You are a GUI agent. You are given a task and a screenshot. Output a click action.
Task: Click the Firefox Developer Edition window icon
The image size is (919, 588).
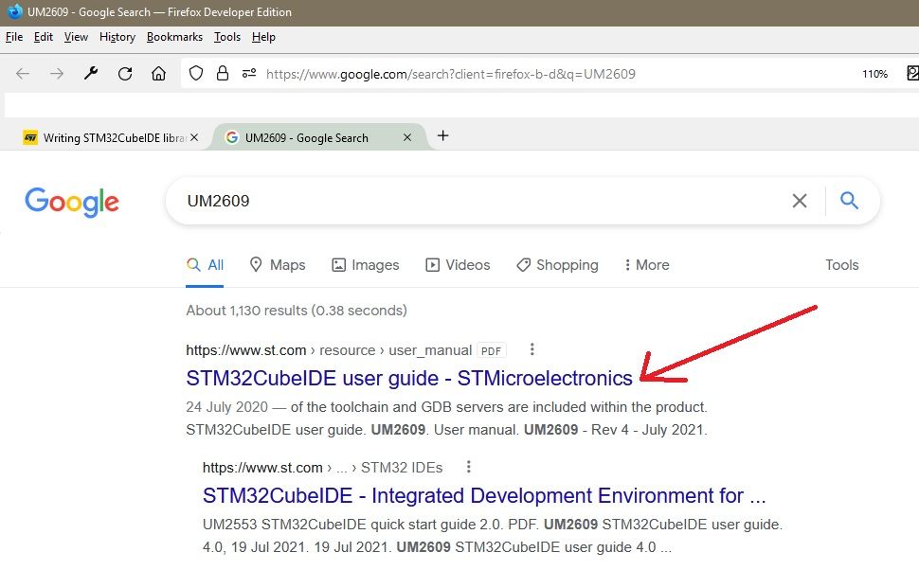[14, 11]
